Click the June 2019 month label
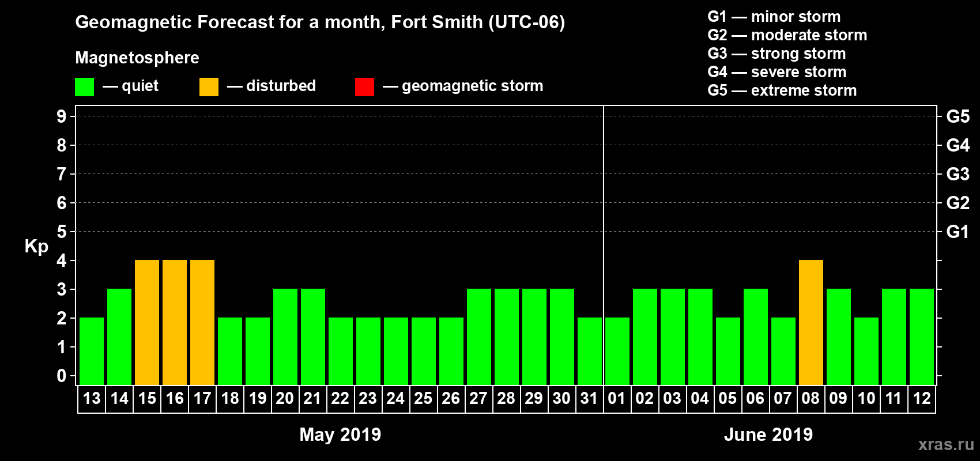This screenshot has height=461, width=980. pos(768,434)
